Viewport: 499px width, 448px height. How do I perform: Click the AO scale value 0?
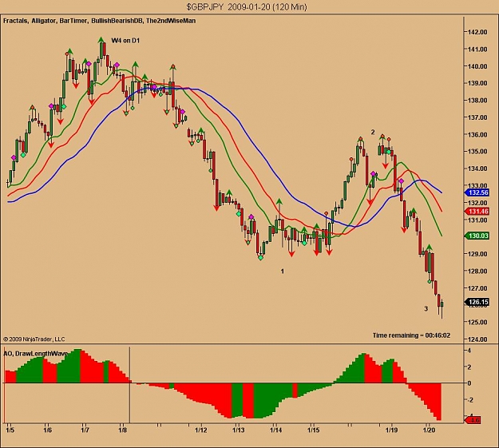coord(469,383)
